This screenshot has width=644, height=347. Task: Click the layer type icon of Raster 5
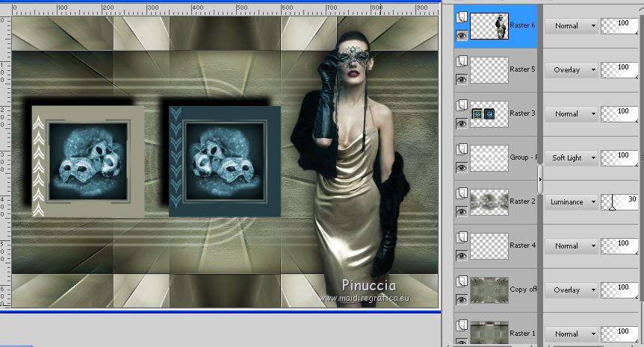[462, 61]
